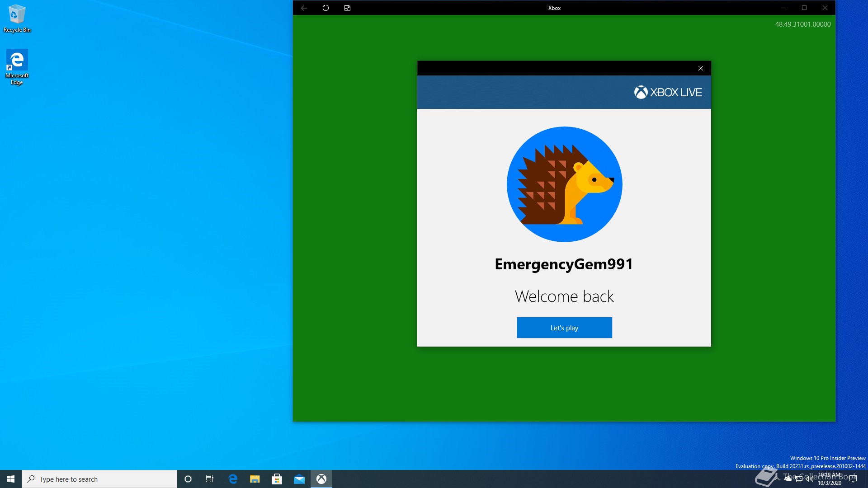The width and height of the screenshot is (868, 488).
Task: Go back with the Xbox window arrow
Action: tap(304, 8)
